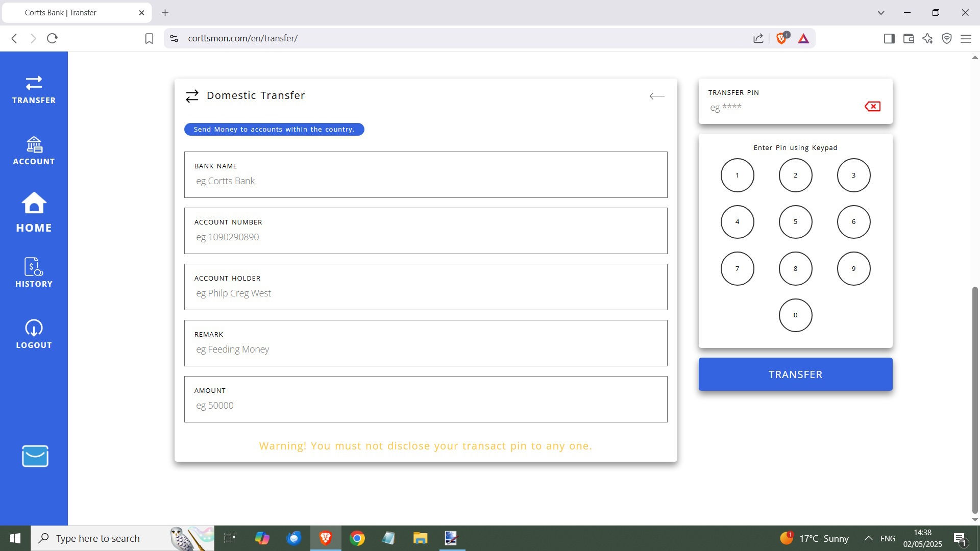Click the Logout sidebar icon

point(34,334)
